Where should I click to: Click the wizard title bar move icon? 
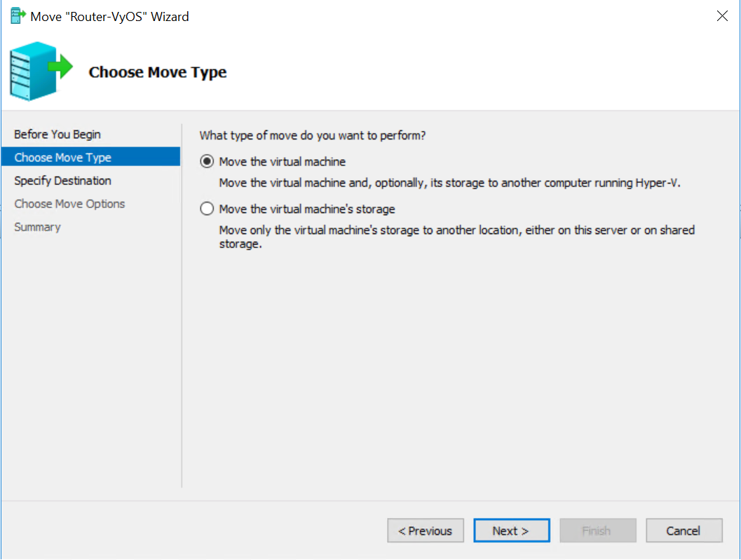pyautogui.click(x=18, y=16)
